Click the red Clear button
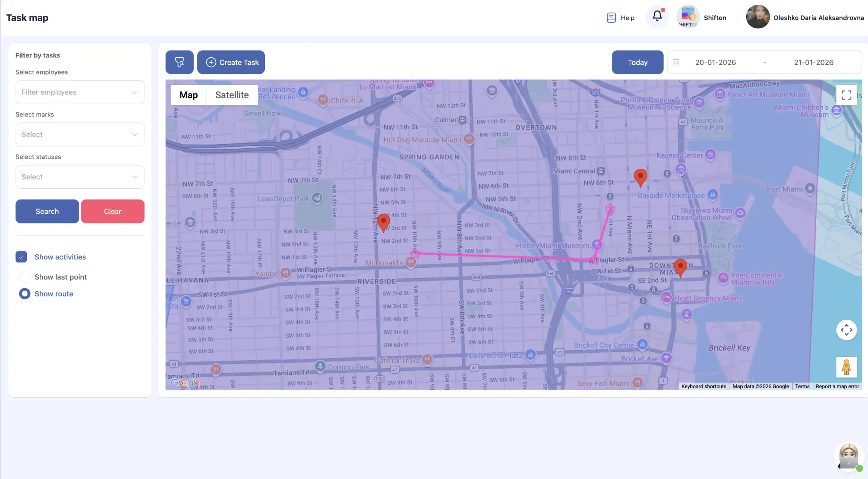 (x=113, y=211)
